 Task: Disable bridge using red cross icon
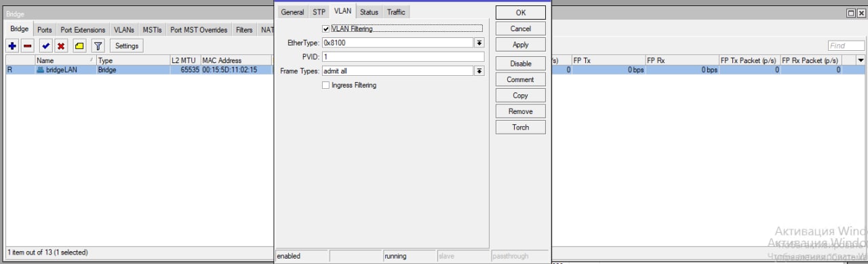click(x=61, y=46)
